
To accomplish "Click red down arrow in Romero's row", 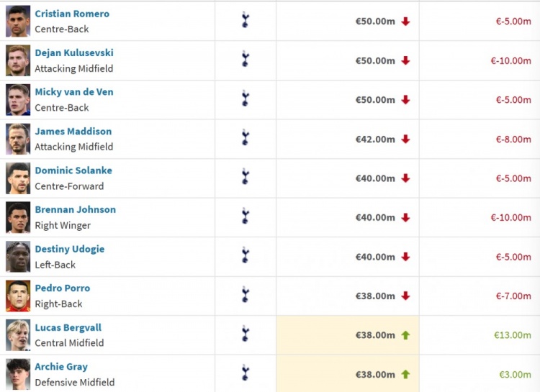I will (x=405, y=22).
